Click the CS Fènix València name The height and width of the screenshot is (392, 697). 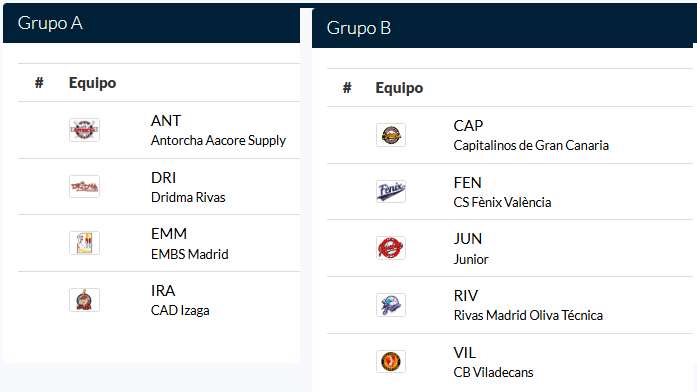pos(502,202)
